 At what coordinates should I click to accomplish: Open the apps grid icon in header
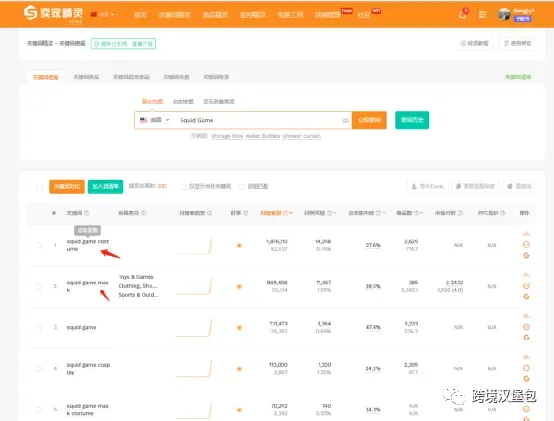point(482,14)
